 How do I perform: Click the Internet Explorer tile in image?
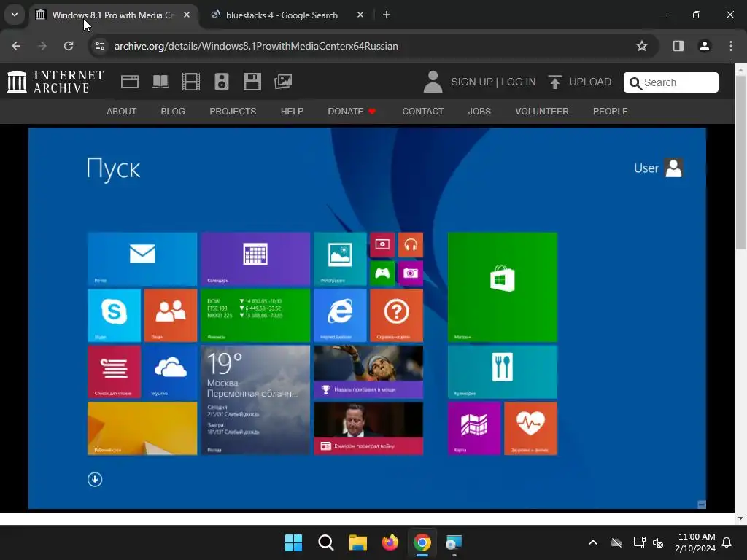(340, 315)
